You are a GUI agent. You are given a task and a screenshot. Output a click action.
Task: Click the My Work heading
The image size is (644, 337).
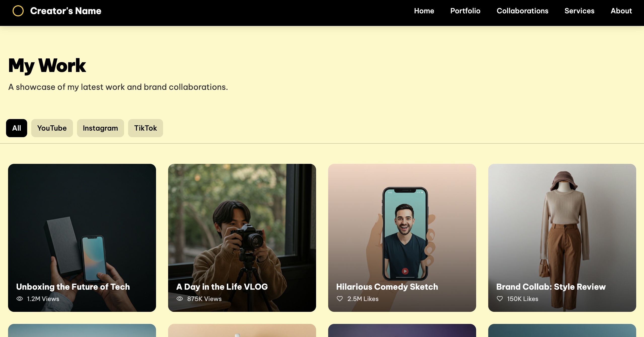(47, 65)
